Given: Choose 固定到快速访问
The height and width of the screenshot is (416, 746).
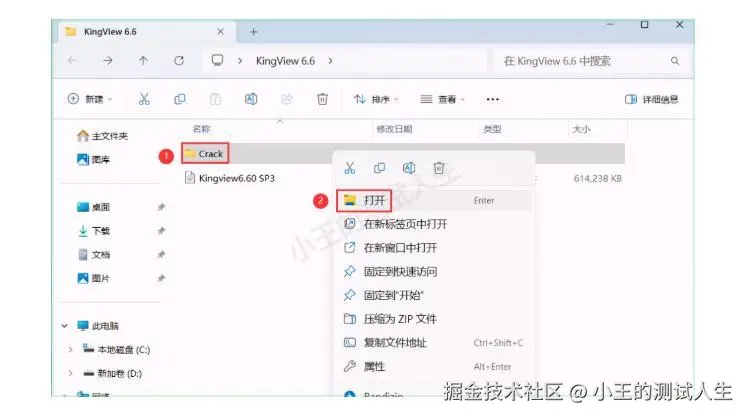Looking at the screenshot, I should pos(434,272).
